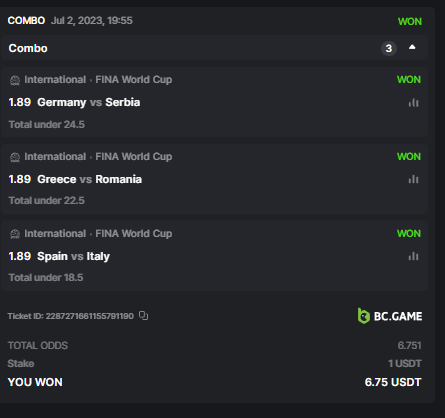This screenshot has height=418, width=445.
Task: Click the 3 selections count badge
Action: pyautogui.click(x=389, y=48)
